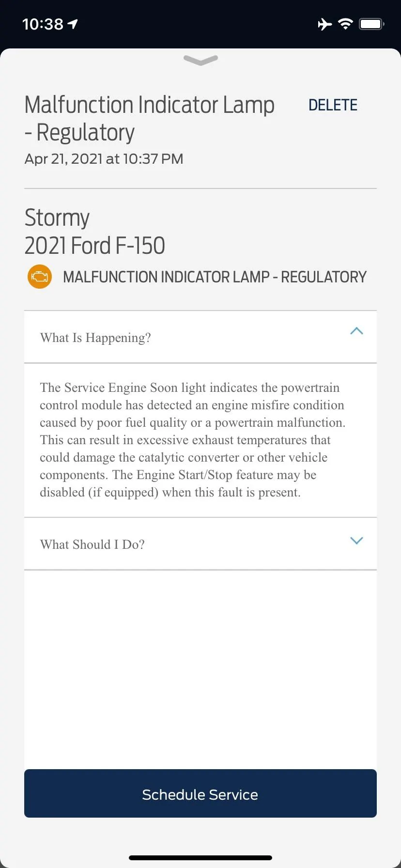Tap the alert timestamp Apr 21, 2021
This screenshot has width=401, height=868.
(x=104, y=159)
